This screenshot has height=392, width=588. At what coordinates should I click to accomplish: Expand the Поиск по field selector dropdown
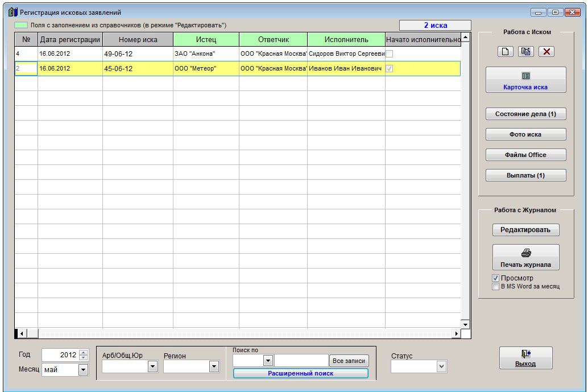point(268,361)
